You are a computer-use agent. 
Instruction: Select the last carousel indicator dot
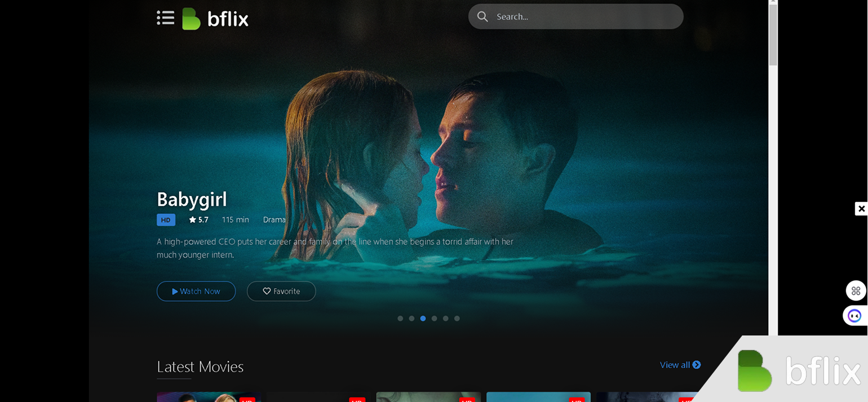[457, 318]
